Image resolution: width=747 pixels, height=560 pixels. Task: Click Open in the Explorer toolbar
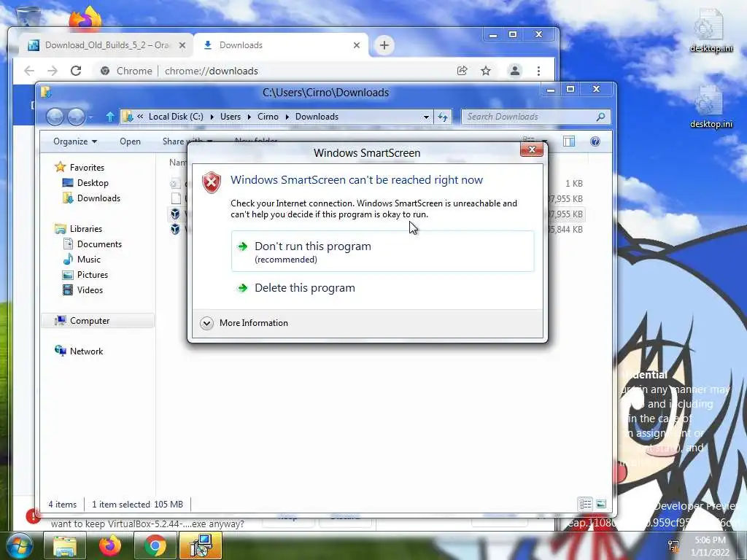[x=130, y=141]
